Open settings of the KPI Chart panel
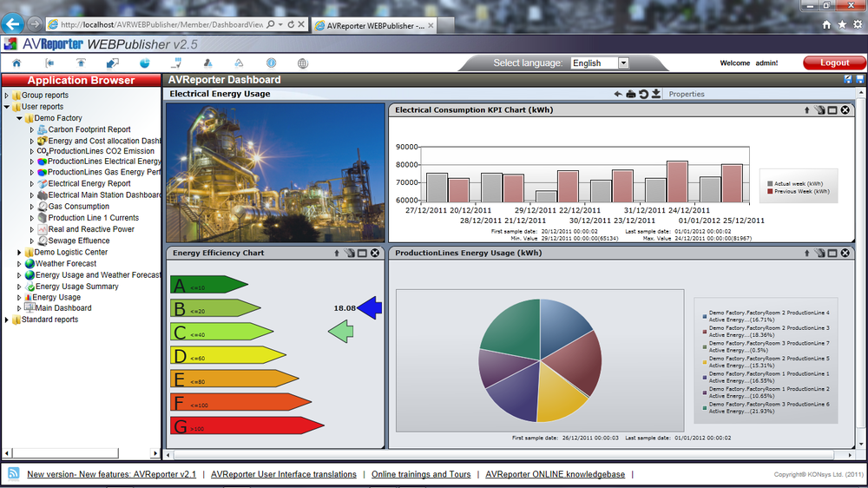 coord(820,110)
